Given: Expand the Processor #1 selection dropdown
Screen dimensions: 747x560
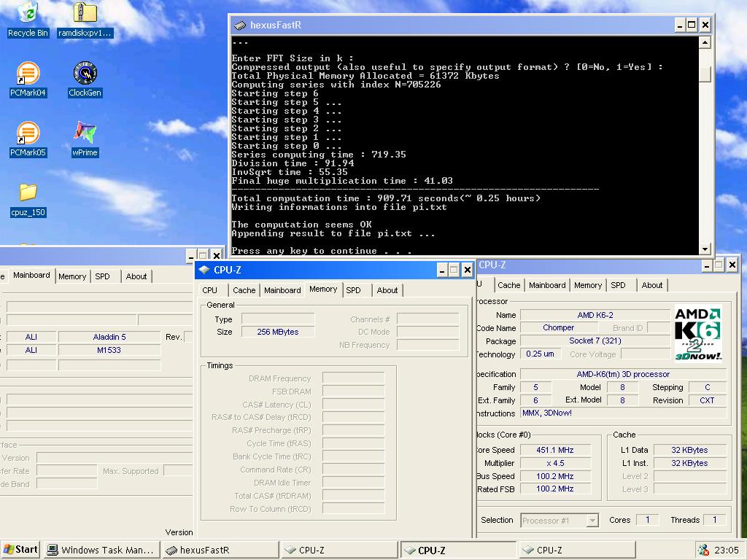Looking at the screenshot, I should (592, 521).
